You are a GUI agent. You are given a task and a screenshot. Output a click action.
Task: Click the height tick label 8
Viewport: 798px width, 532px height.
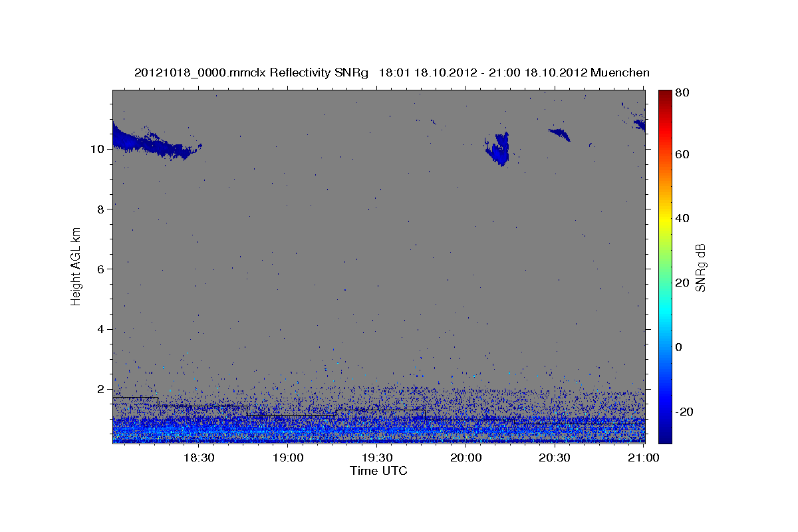pos(100,209)
